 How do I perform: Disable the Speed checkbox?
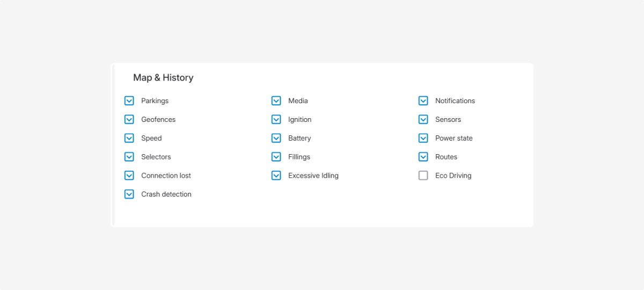pos(129,138)
